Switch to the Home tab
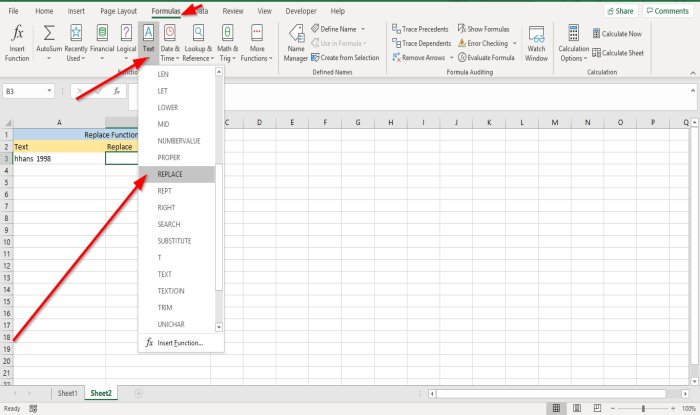This screenshot has height=415, width=700. tap(44, 11)
